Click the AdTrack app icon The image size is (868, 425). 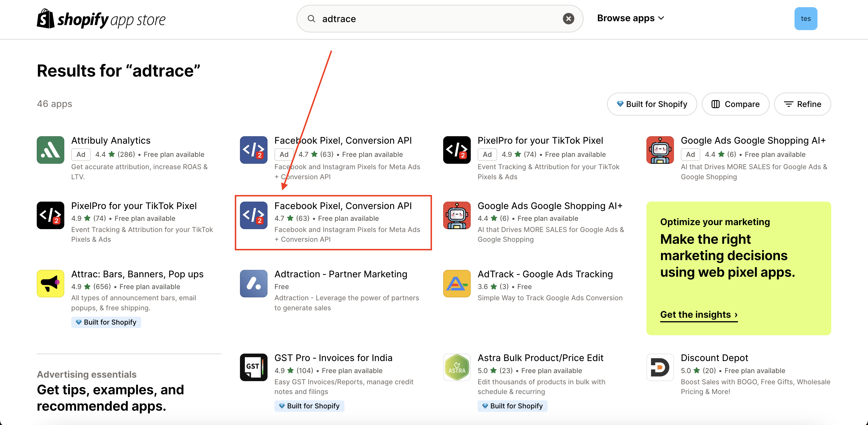click(457, 284)
